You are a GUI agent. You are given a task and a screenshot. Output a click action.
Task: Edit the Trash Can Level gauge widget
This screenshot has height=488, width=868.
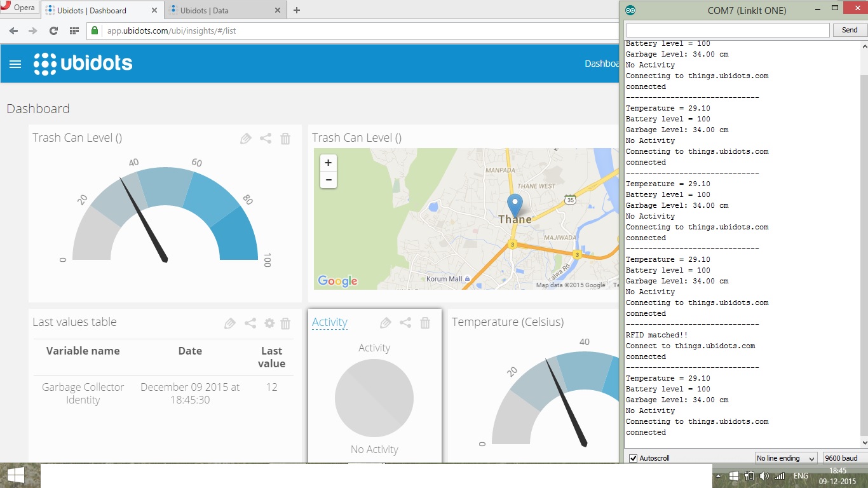pos(246,139)
